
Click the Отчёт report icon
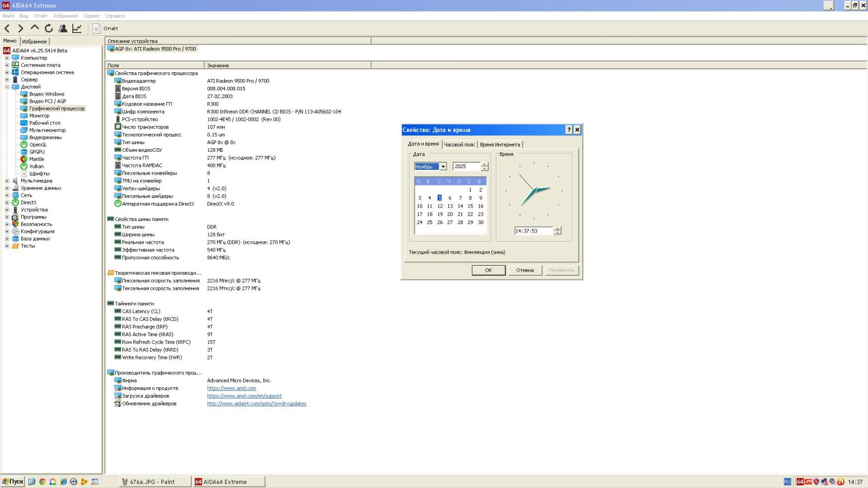click(96, 28)
